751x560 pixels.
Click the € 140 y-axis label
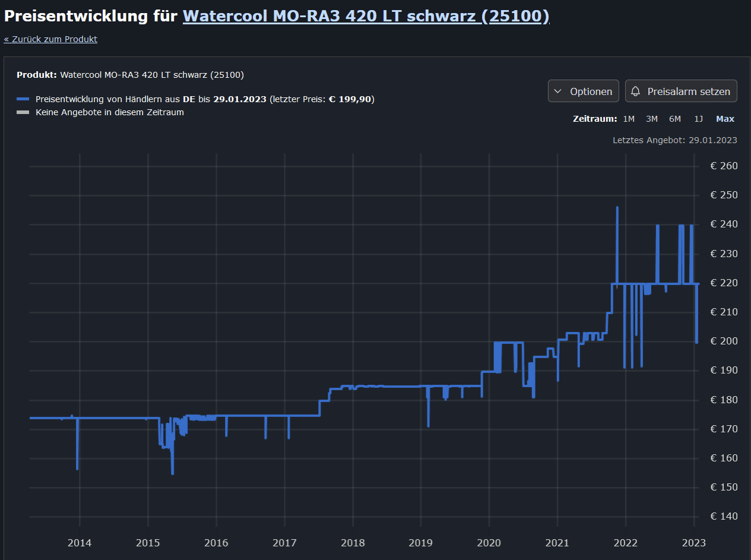coord(724,516)
